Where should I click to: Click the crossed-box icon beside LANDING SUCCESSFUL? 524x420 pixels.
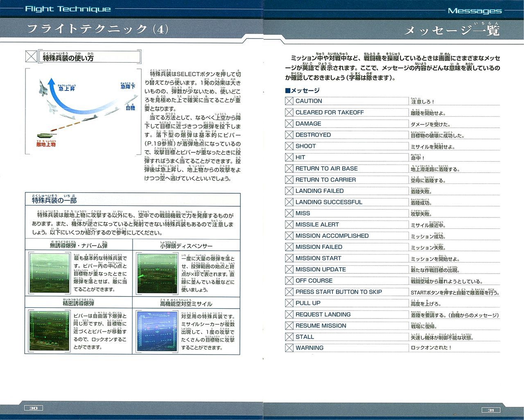289,202
